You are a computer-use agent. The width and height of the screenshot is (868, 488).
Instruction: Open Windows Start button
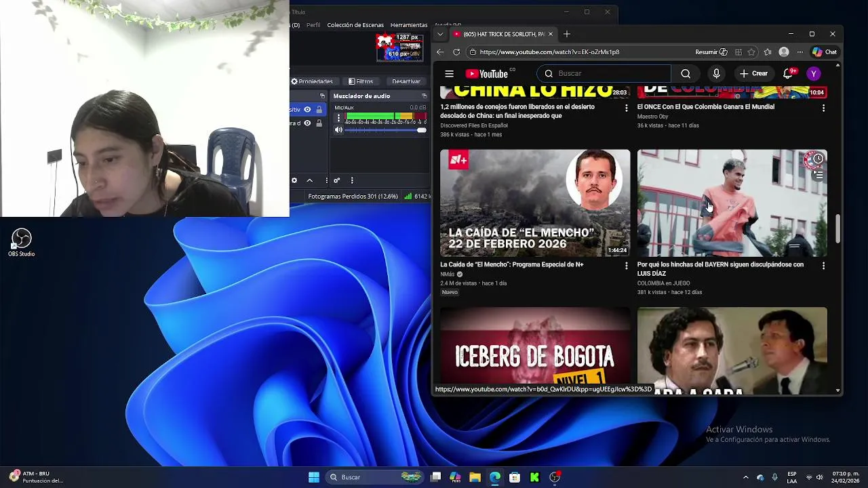(314, 477)
